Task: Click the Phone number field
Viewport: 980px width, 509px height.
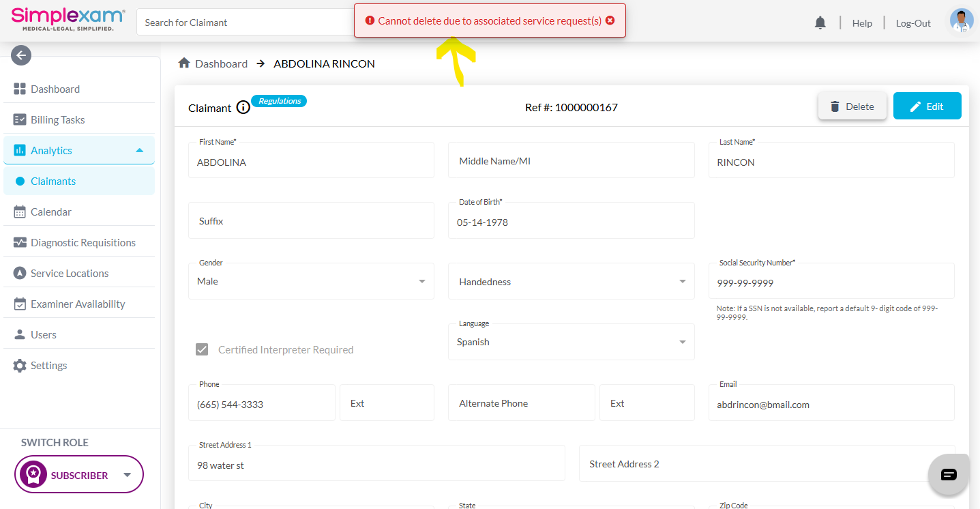Action: (x=262, y=403)
